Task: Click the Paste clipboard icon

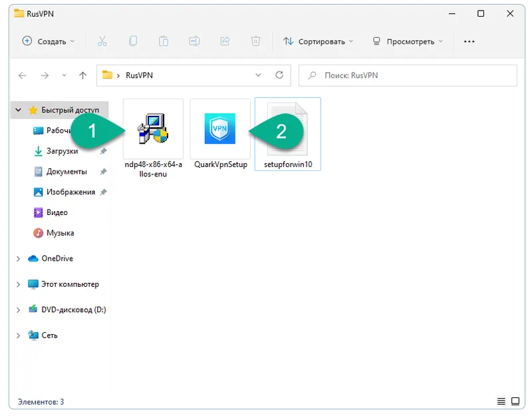Action: [x=164, y=41]
